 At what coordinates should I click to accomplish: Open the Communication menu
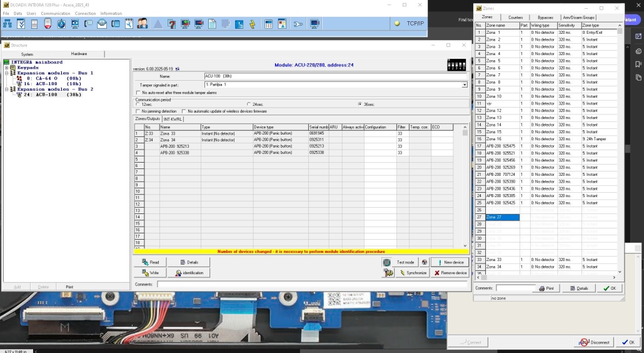coord(56,13)
